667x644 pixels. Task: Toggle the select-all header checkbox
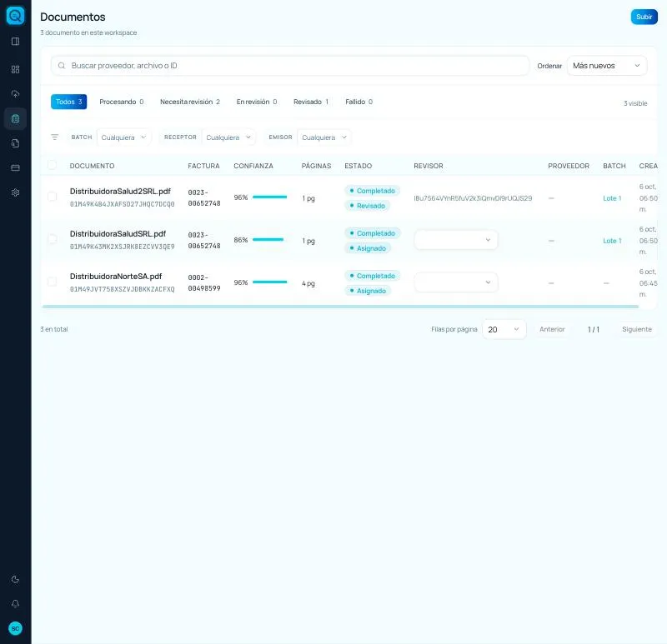click(x=52, y=165)
